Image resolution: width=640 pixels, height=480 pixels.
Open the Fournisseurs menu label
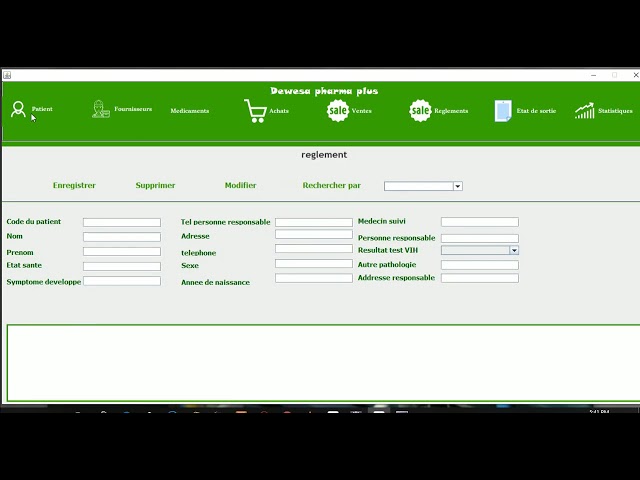point(133,109)
